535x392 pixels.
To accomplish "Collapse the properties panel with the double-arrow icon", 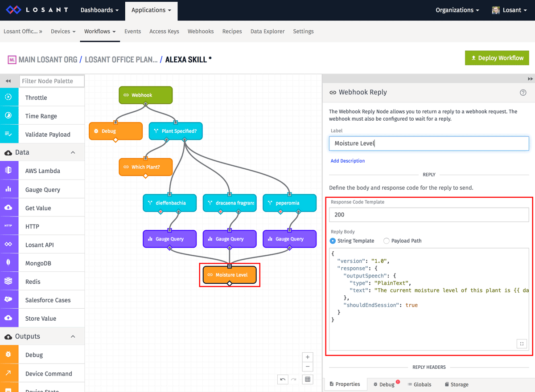I will (530, 79).
